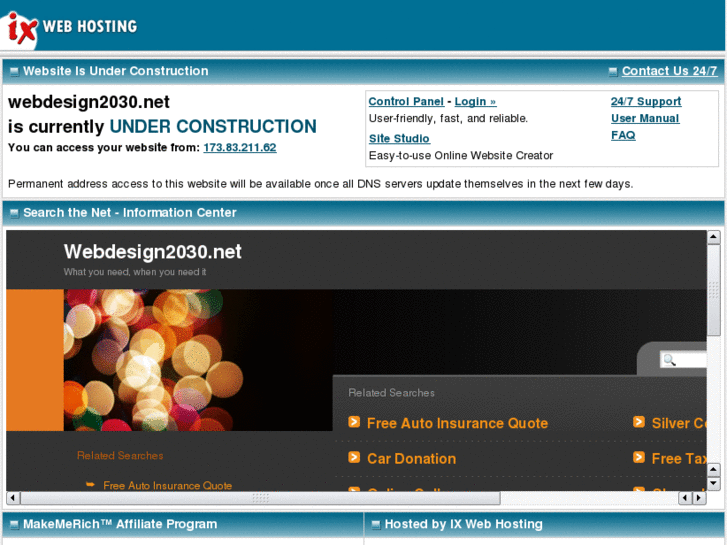727x545 pixels.
Task: Click the Free Tax bullet icon
Action: point(639,457)
